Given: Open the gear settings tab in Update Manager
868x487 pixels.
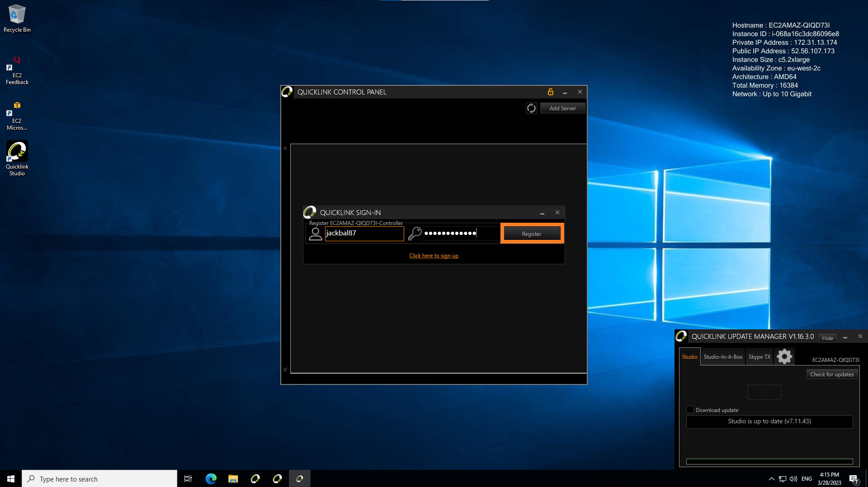Looking at the screenshot, I should [784, 356].
